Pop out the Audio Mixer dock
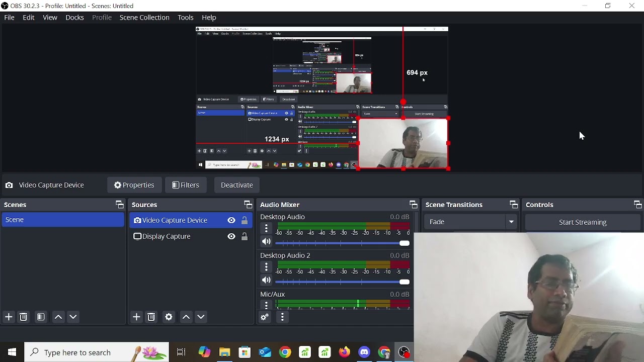644x362 pixels. tap(413, 205)
